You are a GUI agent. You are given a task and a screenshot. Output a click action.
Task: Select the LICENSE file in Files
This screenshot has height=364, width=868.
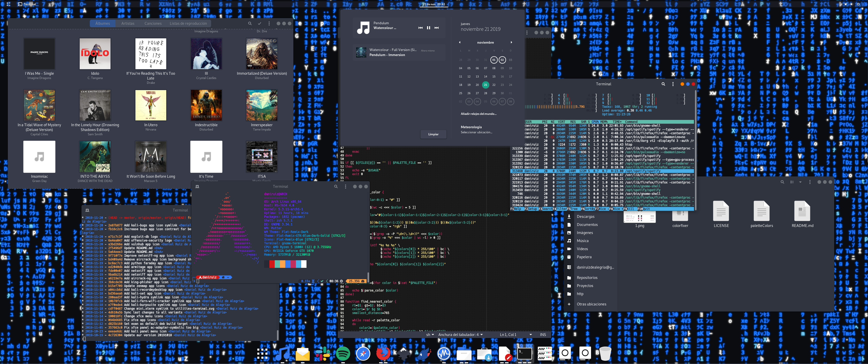click(x=721, y=214)
